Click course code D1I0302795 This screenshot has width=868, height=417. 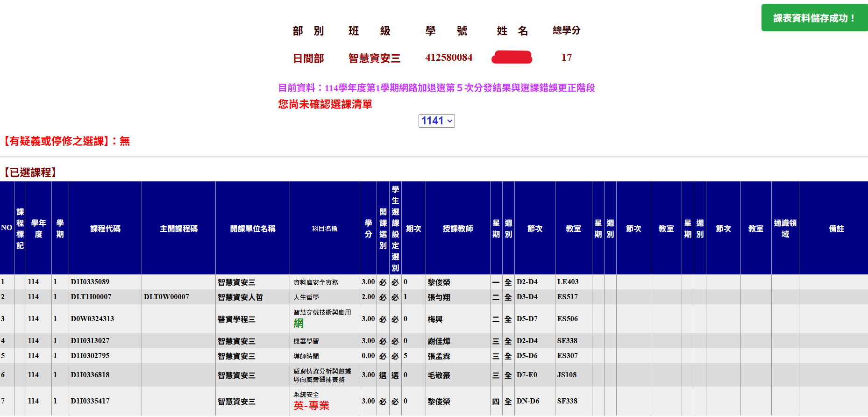[x=90, y=356]
